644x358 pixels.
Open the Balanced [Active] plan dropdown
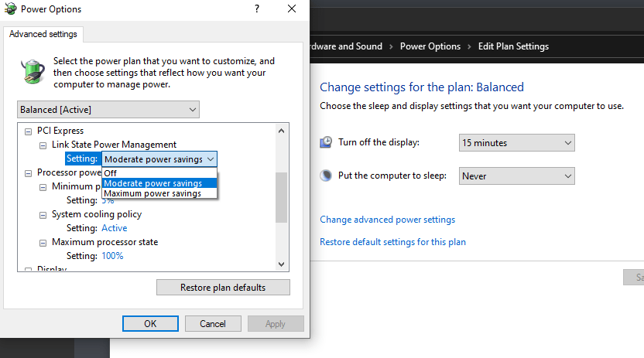pyautogui.click(x=108, y=110)
